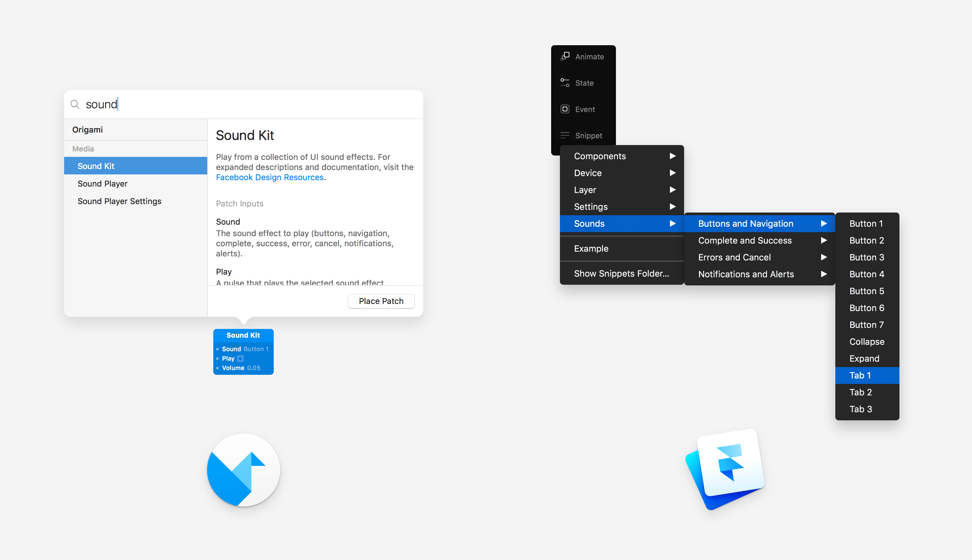Open the Sound Button 1 dropdown value
Image resolution: width=972 pixels, height=560 pixels.
pyautogui.click(x=256, y=349)
